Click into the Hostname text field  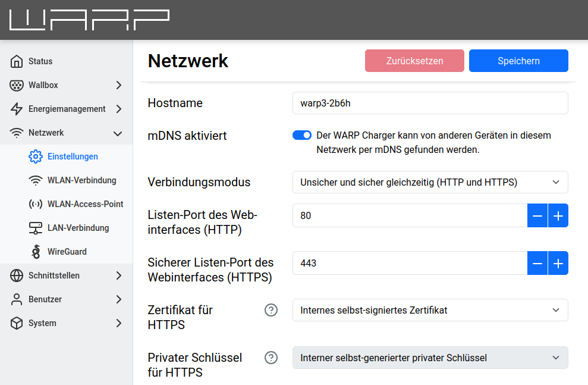click(x=430, y=103)
